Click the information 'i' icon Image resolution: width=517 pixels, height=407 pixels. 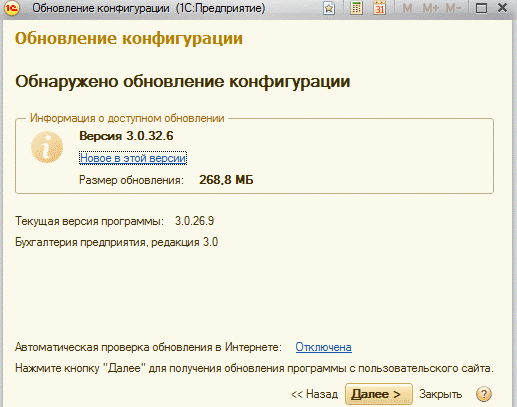tap(47, 147)
